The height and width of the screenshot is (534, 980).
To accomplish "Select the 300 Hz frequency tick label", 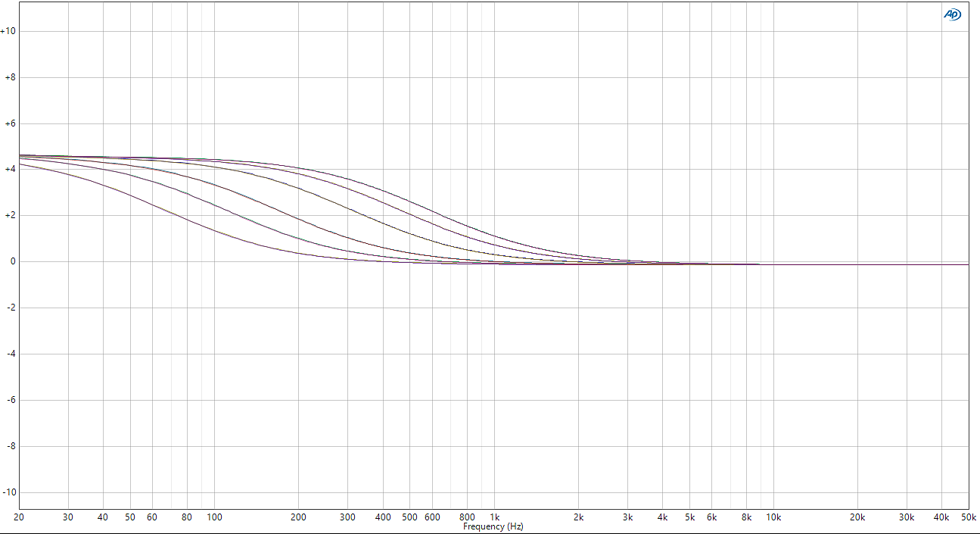I will [x=347, y=517].
